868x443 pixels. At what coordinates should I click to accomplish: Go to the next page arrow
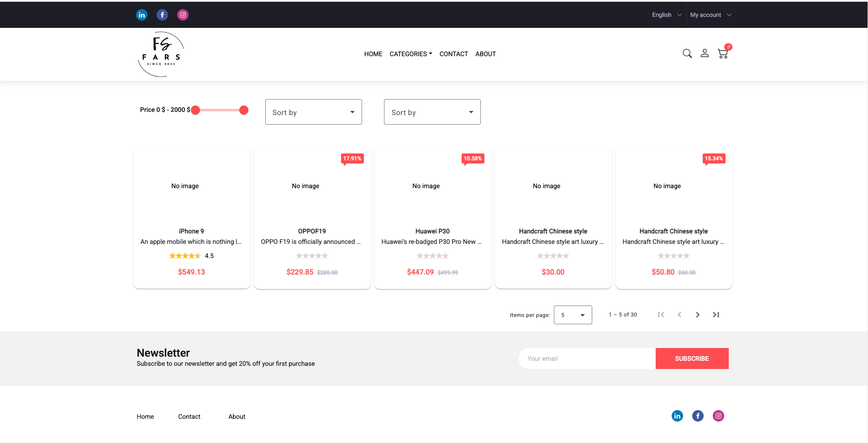click(697, 315)
